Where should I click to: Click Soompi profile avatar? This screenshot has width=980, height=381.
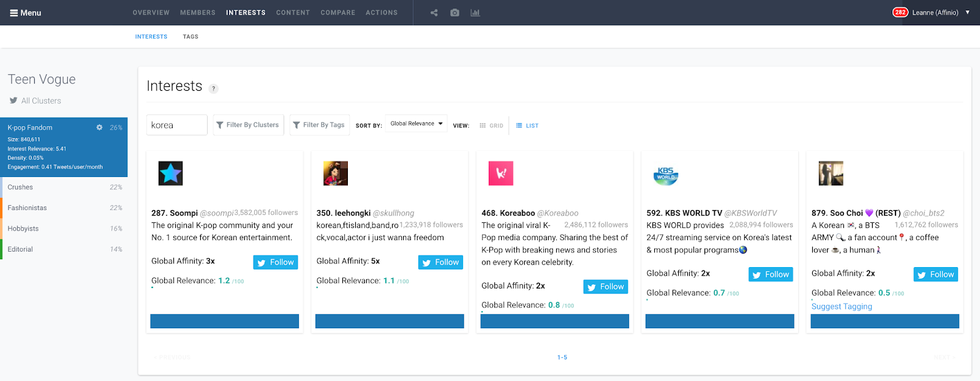(x=170, y=173)
